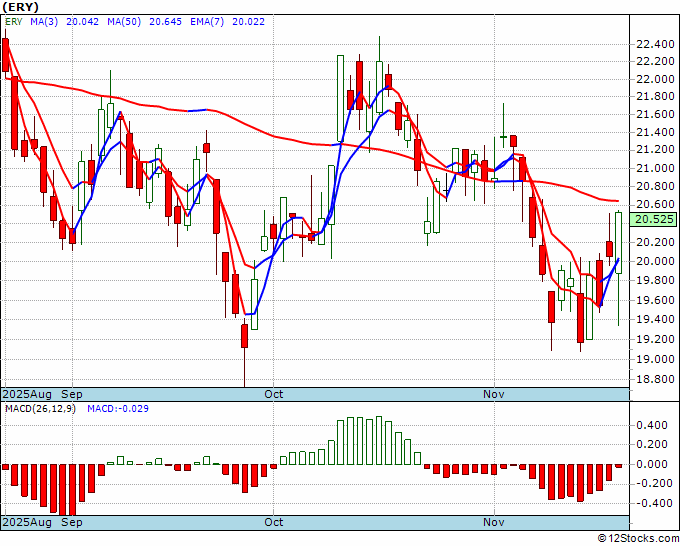Click the tallest green MACD histogram bar
Viewport: 680px width, 546px height.
pos(379,441)
